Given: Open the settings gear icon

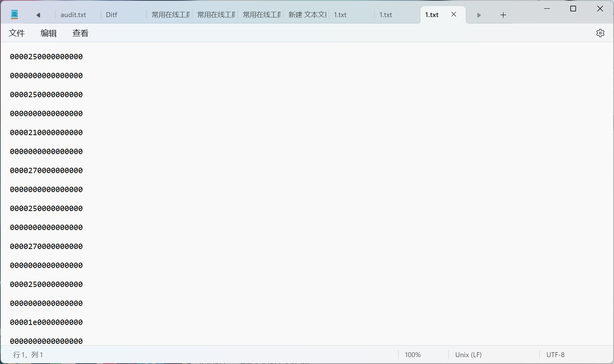Looking at the screenshot, I should point(600,33).
